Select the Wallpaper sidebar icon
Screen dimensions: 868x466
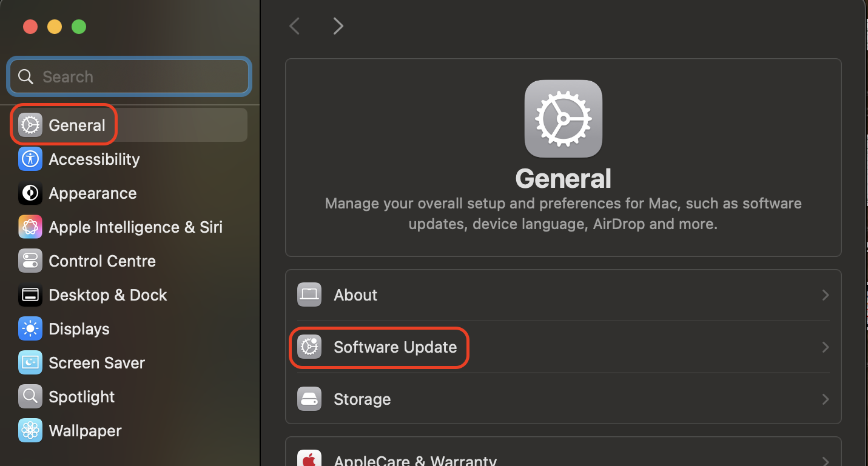click(x=30, y=430)
